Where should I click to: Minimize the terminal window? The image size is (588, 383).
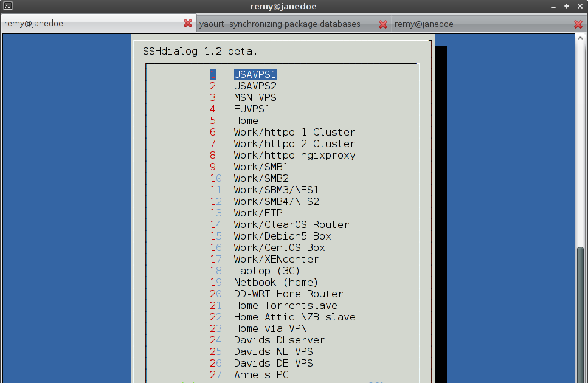553,6
